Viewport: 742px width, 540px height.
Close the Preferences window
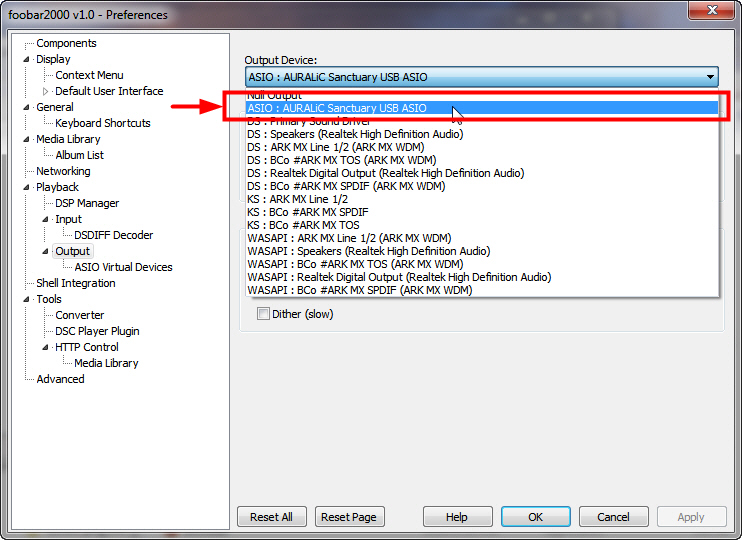point(711,10)
